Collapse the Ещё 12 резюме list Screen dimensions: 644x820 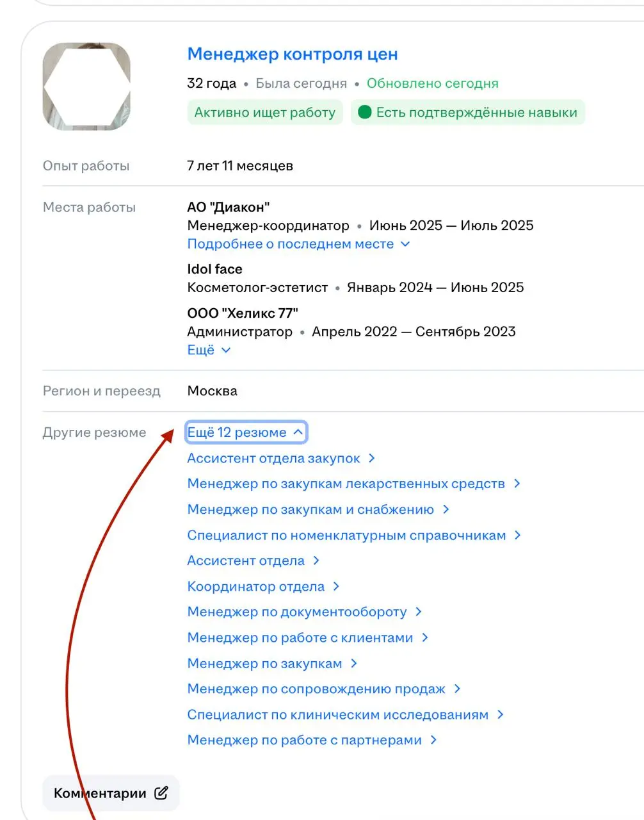coord(246,432)
